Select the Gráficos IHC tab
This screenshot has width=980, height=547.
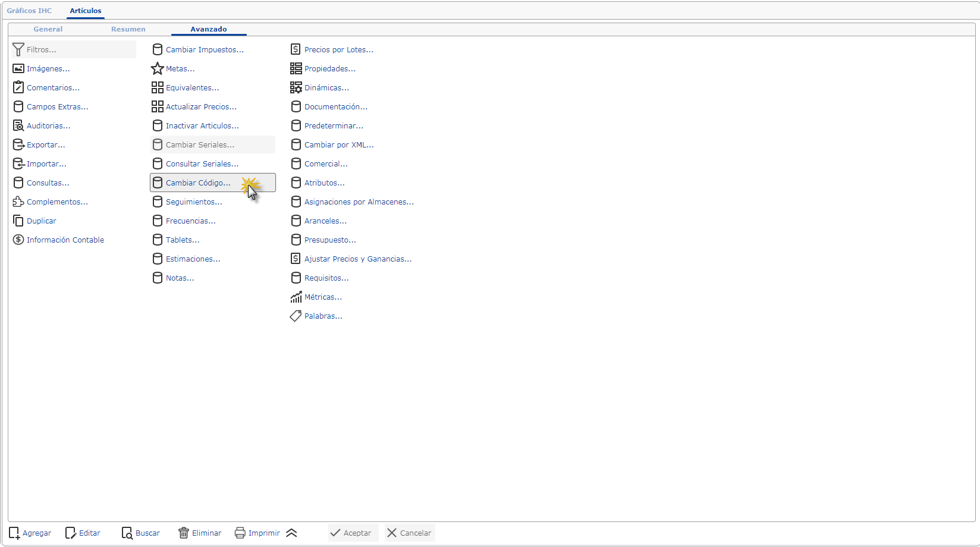(29, 11)
